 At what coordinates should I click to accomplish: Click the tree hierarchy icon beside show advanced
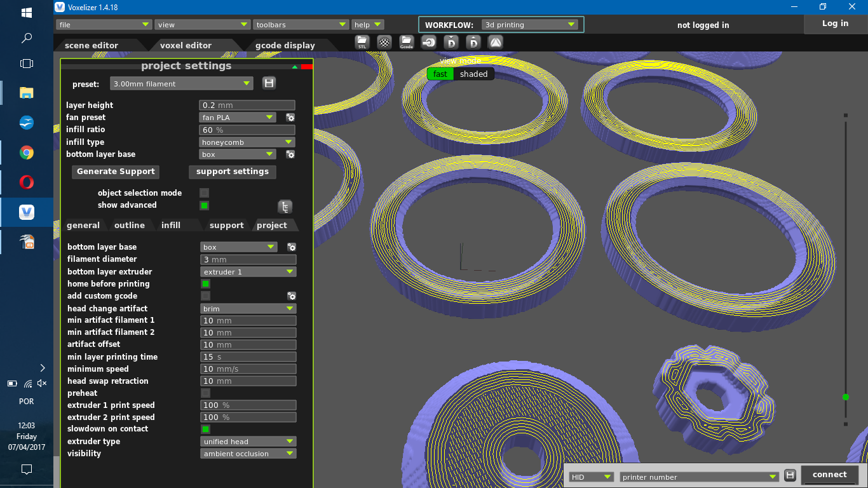coord(285,207)
